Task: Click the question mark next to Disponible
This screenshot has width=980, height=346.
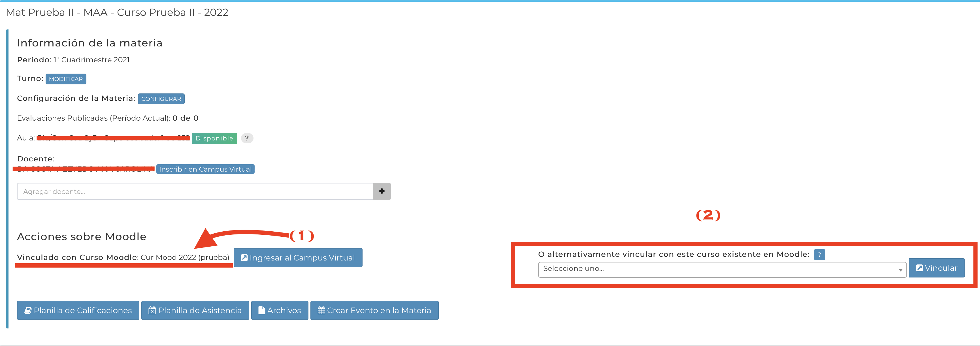Action: point(246,138)
